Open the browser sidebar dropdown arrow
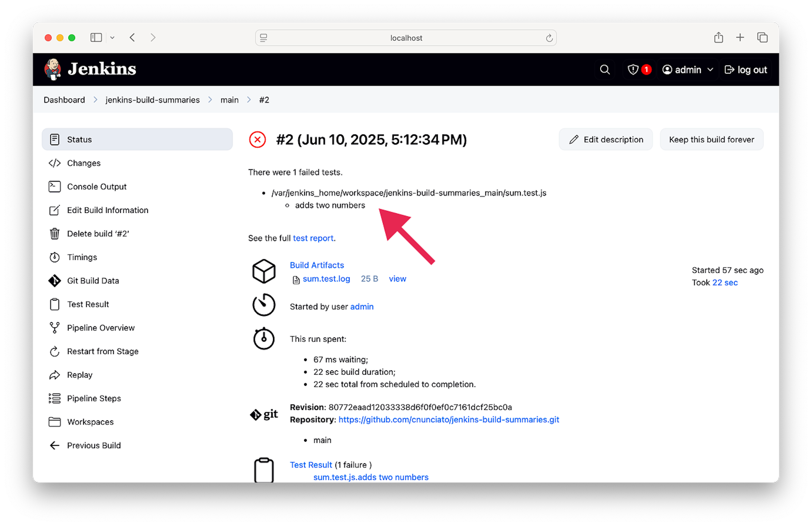Image resolution: width=812 pixels, height=526 pixels. pos(112,38)
